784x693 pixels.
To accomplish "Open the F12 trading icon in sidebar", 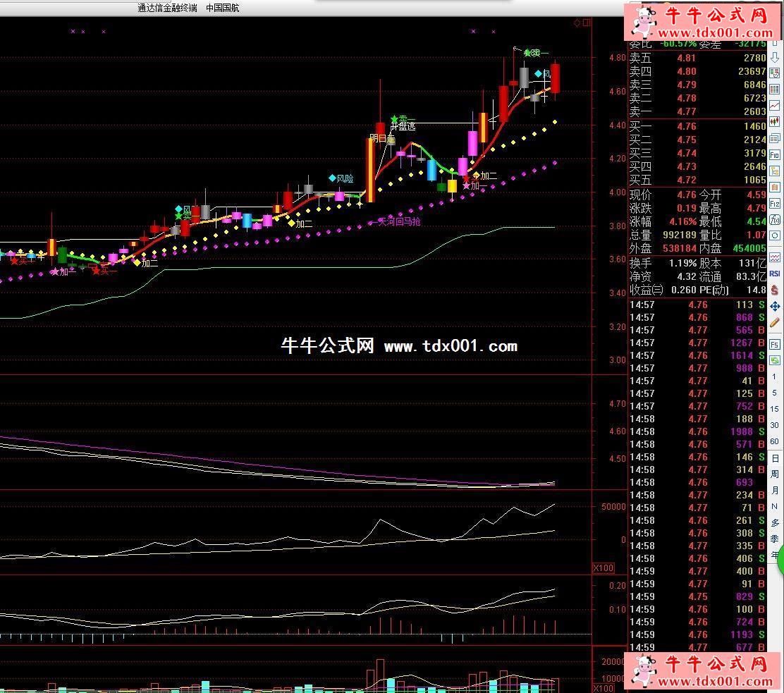I will click(x=775, y=204).
